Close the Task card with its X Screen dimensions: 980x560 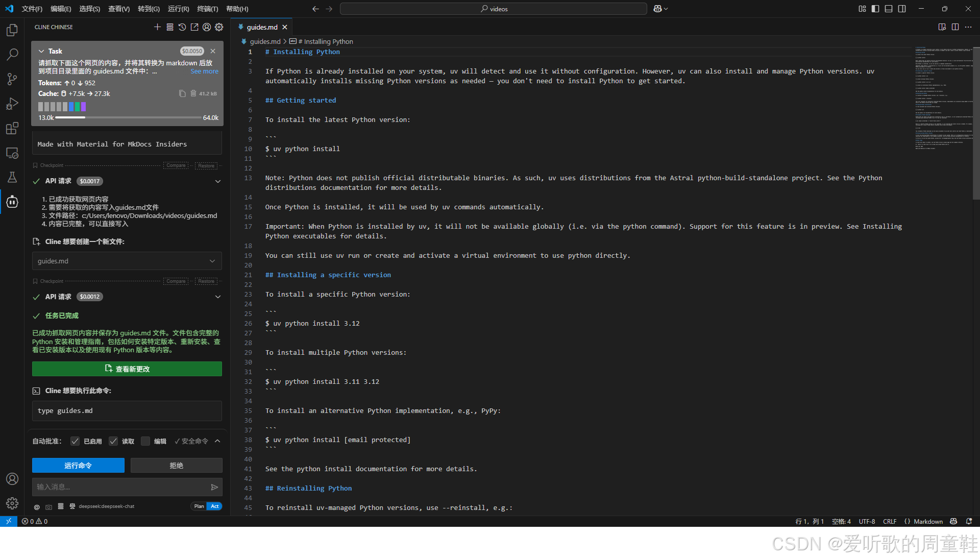tap(213, 51)
